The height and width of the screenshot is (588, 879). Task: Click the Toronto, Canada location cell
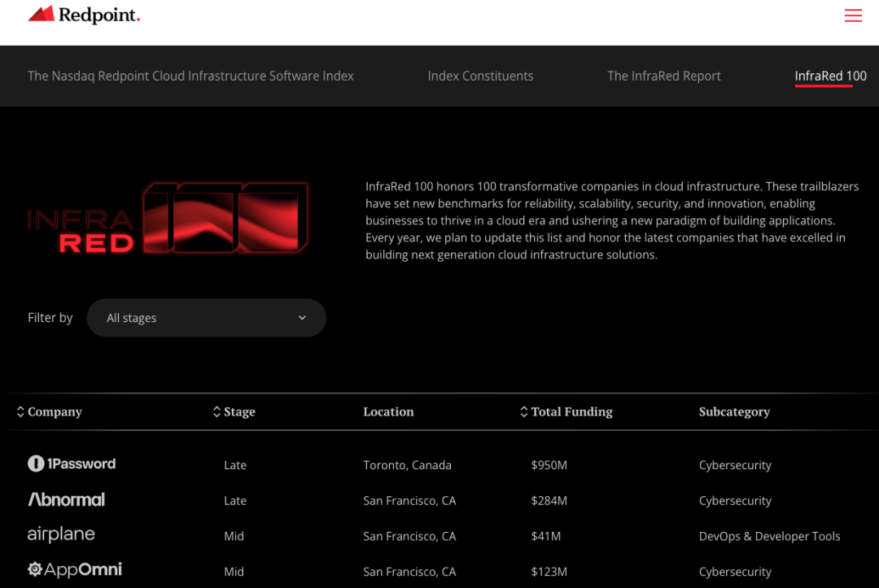pos(407,465)
